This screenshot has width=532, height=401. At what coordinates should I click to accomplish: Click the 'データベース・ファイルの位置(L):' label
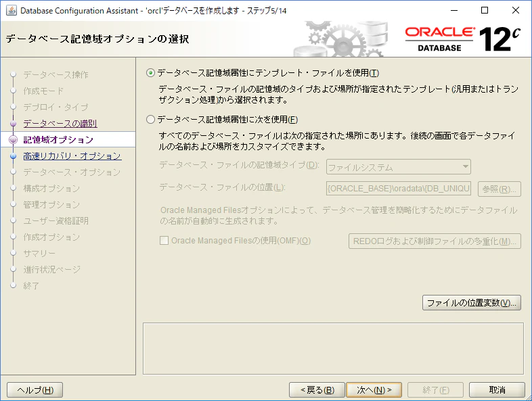point(222,187)
